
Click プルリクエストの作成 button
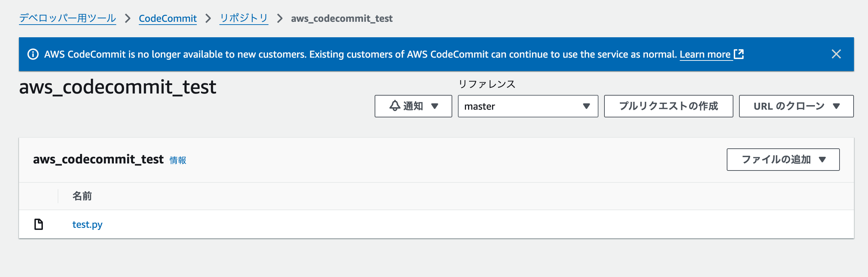(x=668, y=106)
